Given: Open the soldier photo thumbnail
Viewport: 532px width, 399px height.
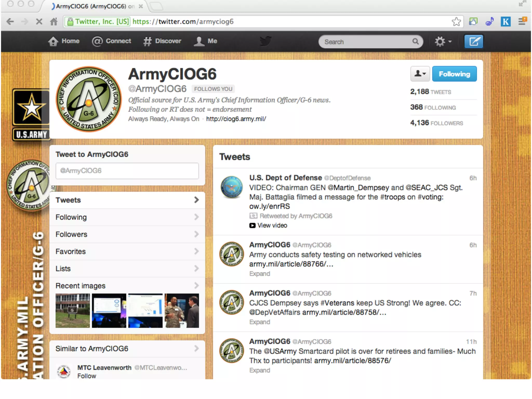Looking at the screenshot, I should pos(182,311).
